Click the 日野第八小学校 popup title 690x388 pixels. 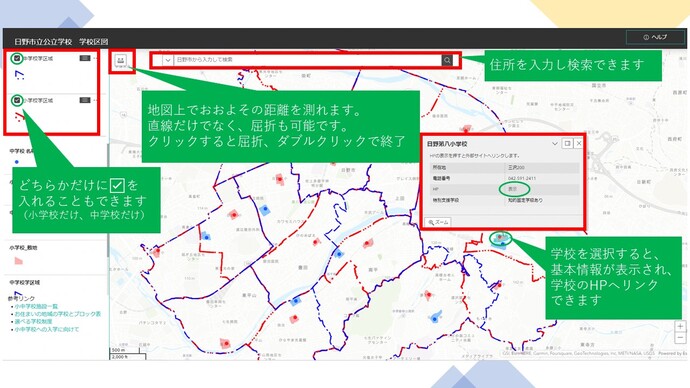click(x=447, y=144)
